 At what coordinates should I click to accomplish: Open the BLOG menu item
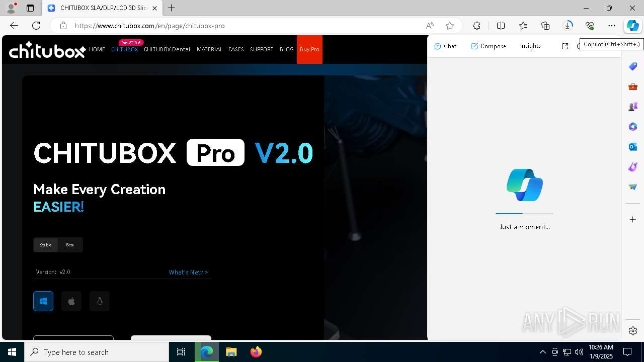click(287, 49)
